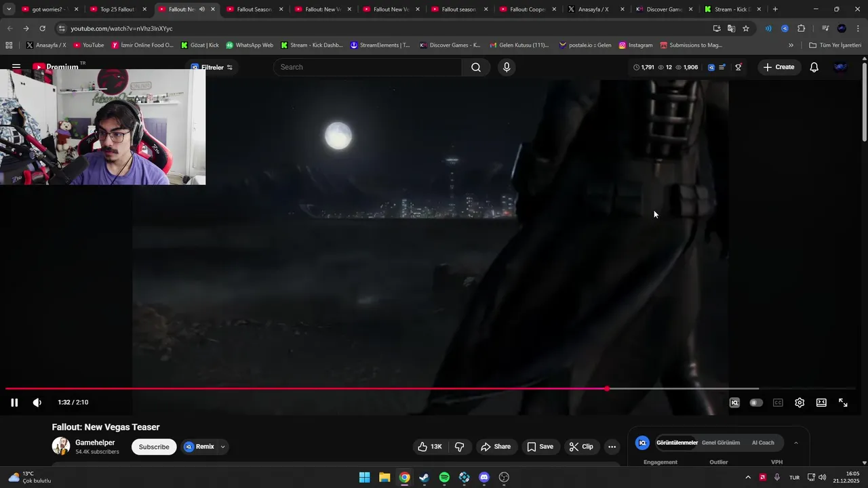868x488 pixels.
Task: Click the vidIQ trophy icon in header
Action: pyautogui.click(x=738, y=67)
